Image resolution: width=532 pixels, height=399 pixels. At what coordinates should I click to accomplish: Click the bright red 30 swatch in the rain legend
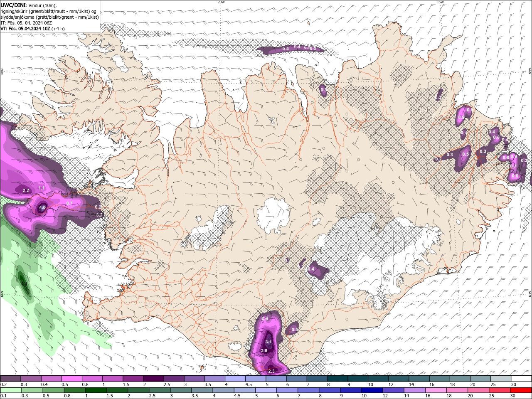click(x=521, y=390)
